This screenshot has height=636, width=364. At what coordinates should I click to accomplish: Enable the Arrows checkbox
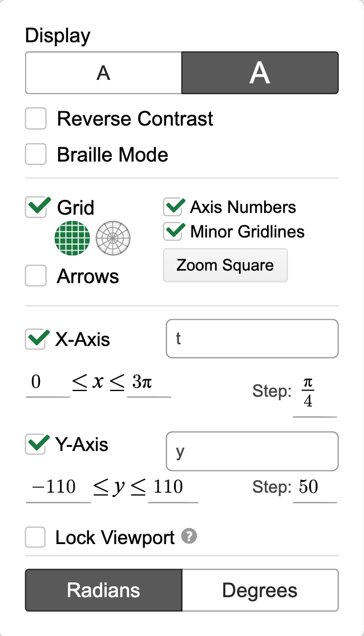click(36, 276)
